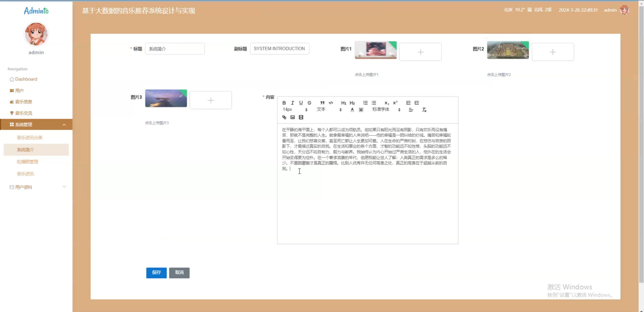Toggle italic formatting in editor toolbar
This screenshot has height=312, width=644.
[x=292, y=103]
